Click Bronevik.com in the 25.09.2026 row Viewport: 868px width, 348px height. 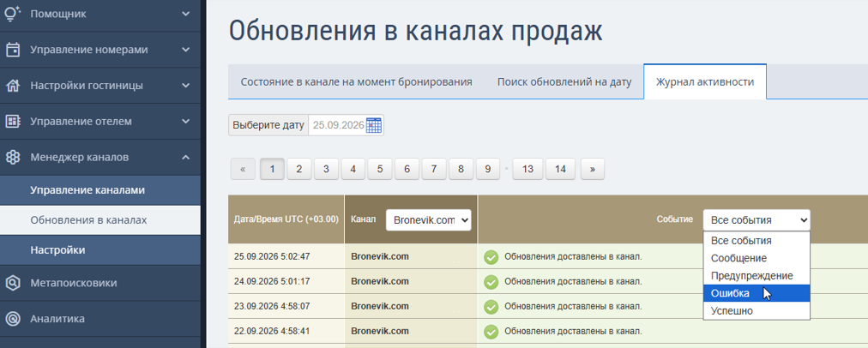click(x=380, y=256)
